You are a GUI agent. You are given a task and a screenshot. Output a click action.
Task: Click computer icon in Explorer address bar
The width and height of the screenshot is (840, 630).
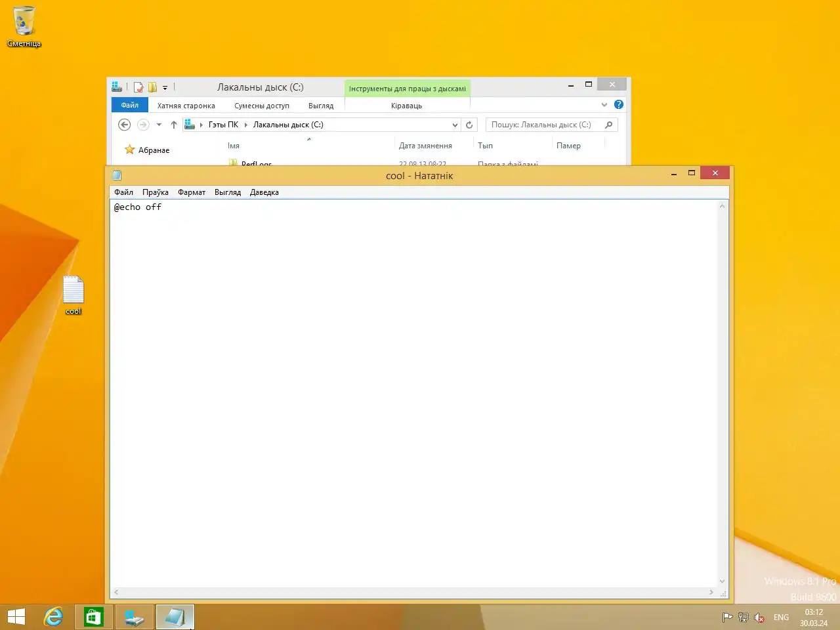coord(190,124)
